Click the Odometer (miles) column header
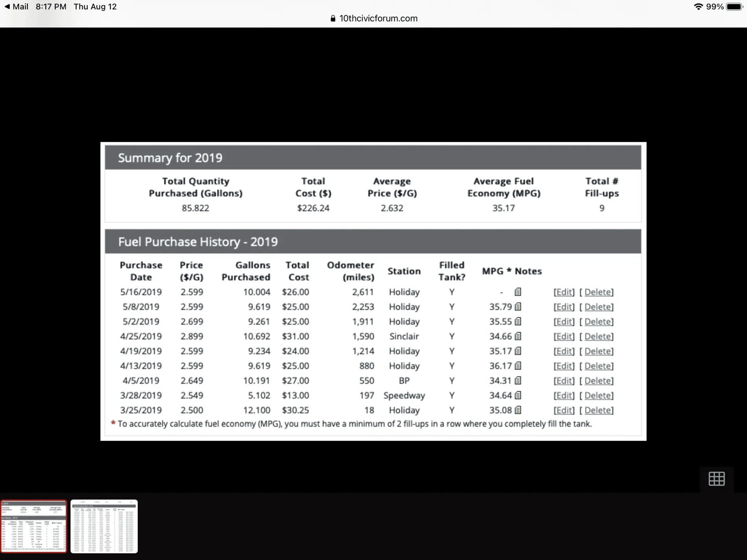The height and width of the screenshot is (560, 747). (x=351, y=271)
